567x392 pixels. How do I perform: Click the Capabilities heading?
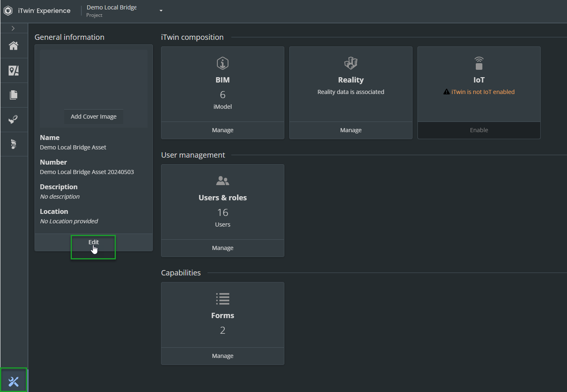[181, 273]
